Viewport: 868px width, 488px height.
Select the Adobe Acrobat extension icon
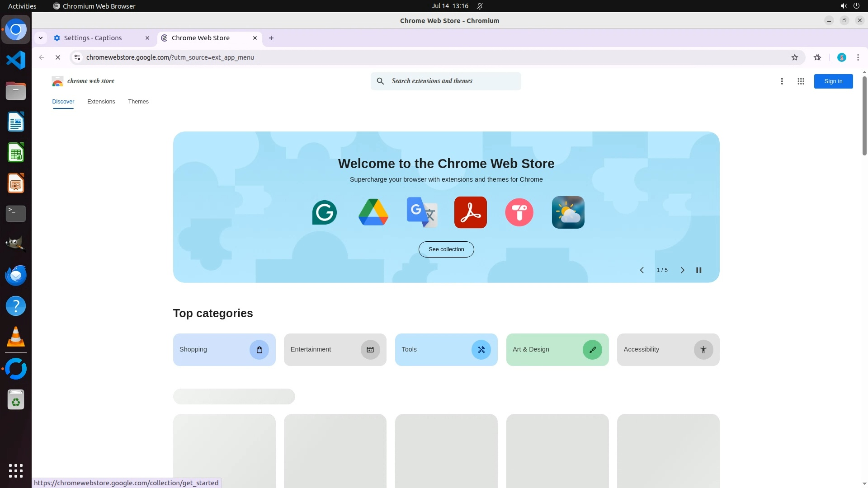470,212
